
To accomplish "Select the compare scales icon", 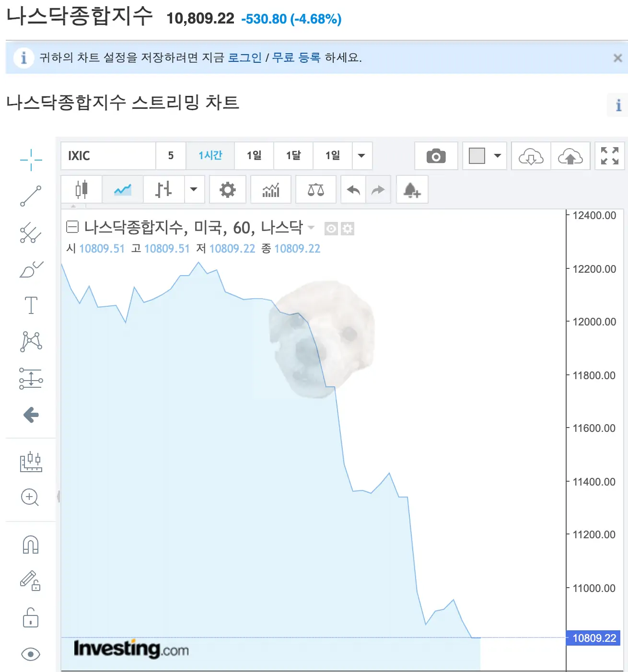I will pos(315,189).
